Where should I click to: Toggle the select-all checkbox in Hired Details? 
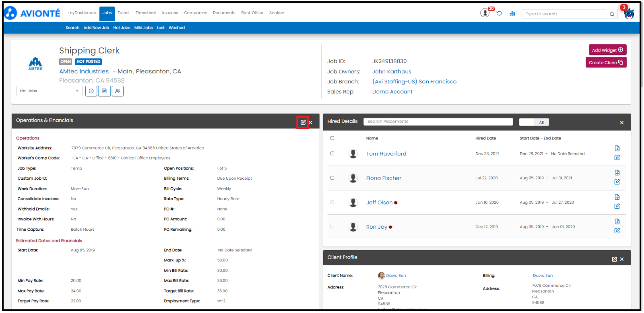[332, 138]
